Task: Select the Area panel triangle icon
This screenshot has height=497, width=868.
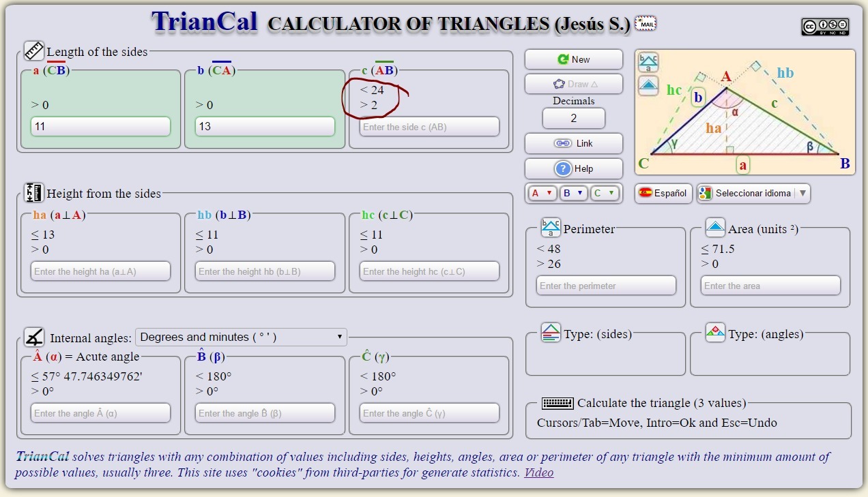Action: click(715, 228)
